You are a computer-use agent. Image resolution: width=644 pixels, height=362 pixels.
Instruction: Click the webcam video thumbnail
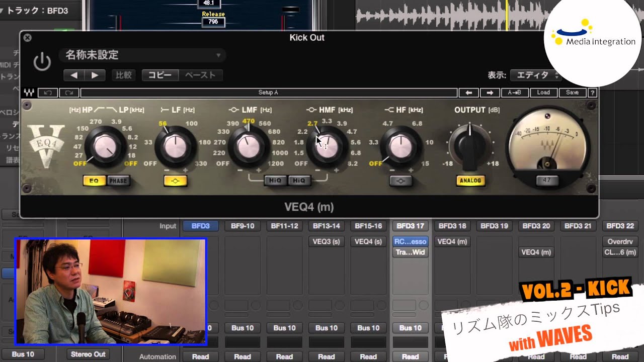point(111,292)
